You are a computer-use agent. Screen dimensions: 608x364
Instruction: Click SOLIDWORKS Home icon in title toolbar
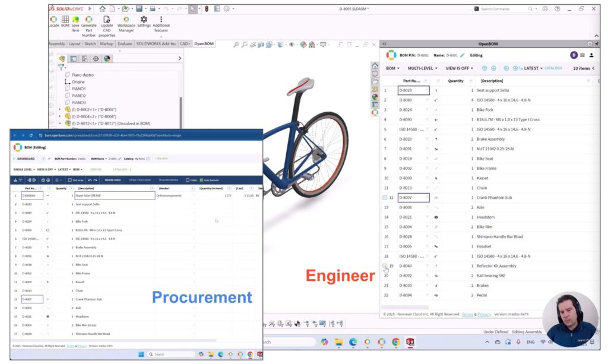tap(102, 8)
